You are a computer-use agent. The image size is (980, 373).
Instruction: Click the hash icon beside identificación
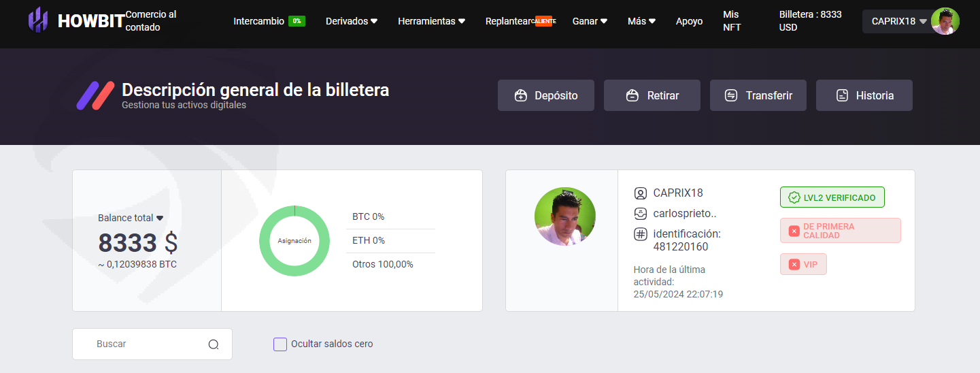pyautogui.click(x=640, y=234)
